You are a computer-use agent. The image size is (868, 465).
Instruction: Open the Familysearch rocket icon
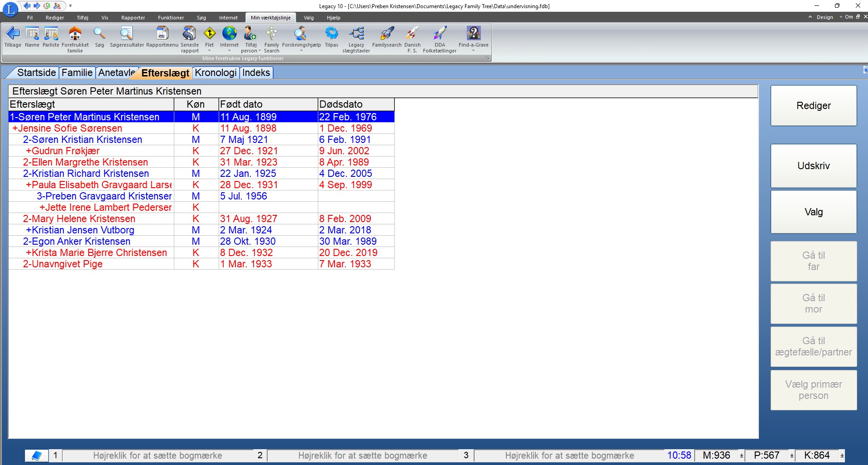(x=387, y=33)
